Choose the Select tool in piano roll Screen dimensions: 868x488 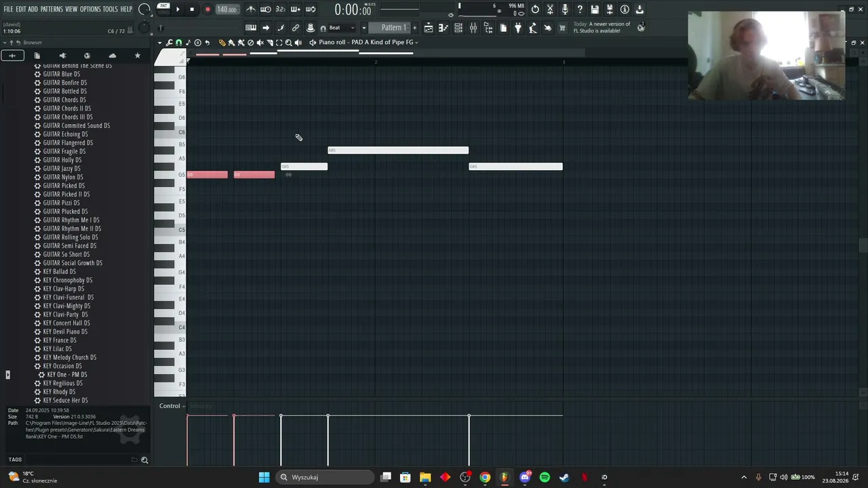tap(279, 43)
